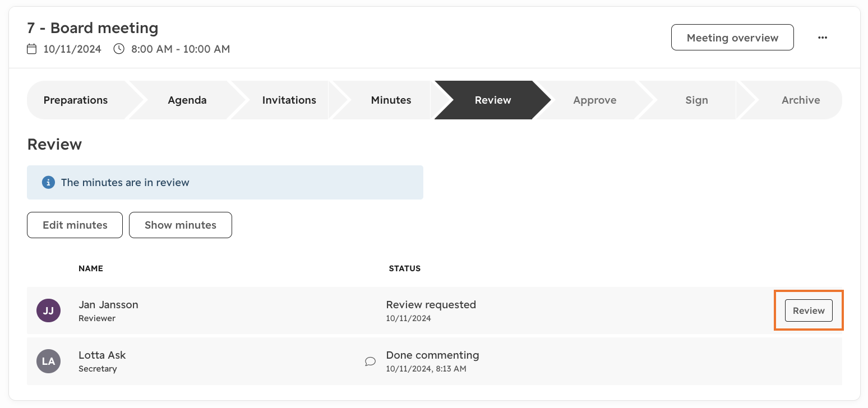The image size is (868, 408).
Task: Open Lotta Ask's comment bubble icon
Action: pos(370,361)
